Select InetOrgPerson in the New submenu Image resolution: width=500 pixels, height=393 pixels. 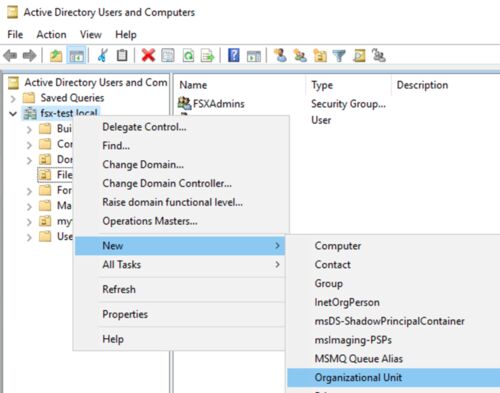394,302
